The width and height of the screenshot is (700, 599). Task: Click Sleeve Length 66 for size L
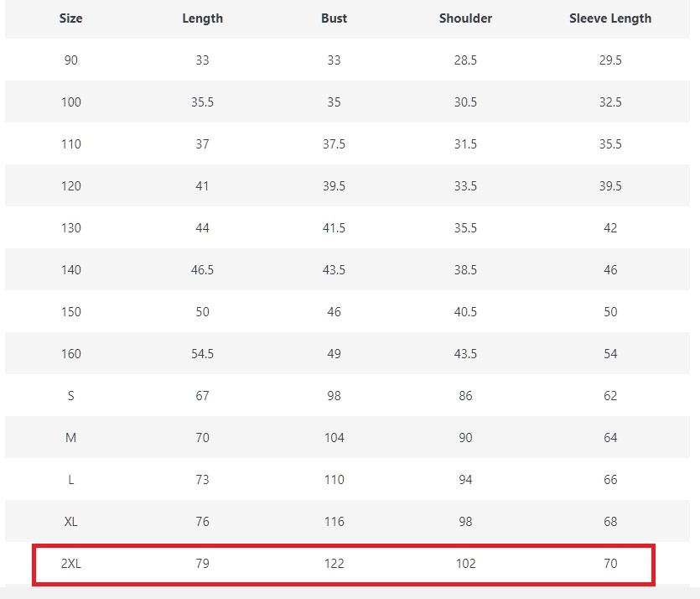pyautogui.click(x=609, y=480)
